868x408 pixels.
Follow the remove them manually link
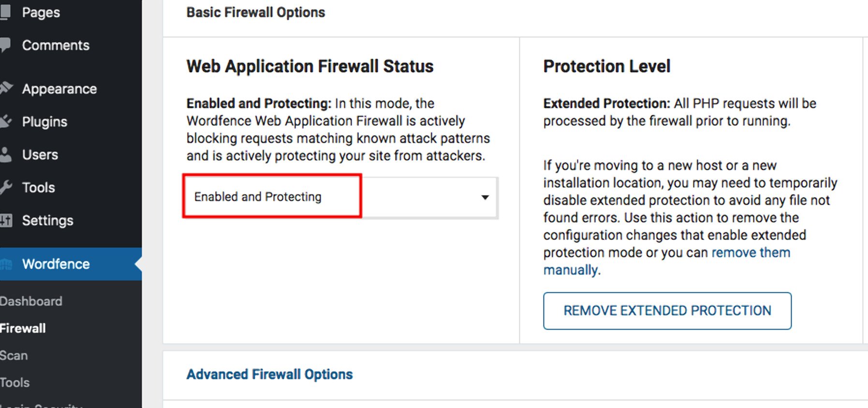click(750, 253)
